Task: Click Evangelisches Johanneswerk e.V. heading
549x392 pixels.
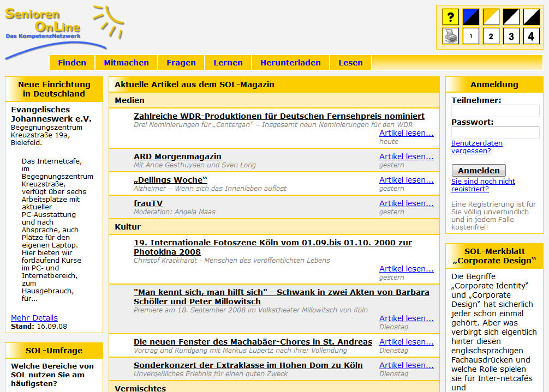Action: click(x=51, y=114)
